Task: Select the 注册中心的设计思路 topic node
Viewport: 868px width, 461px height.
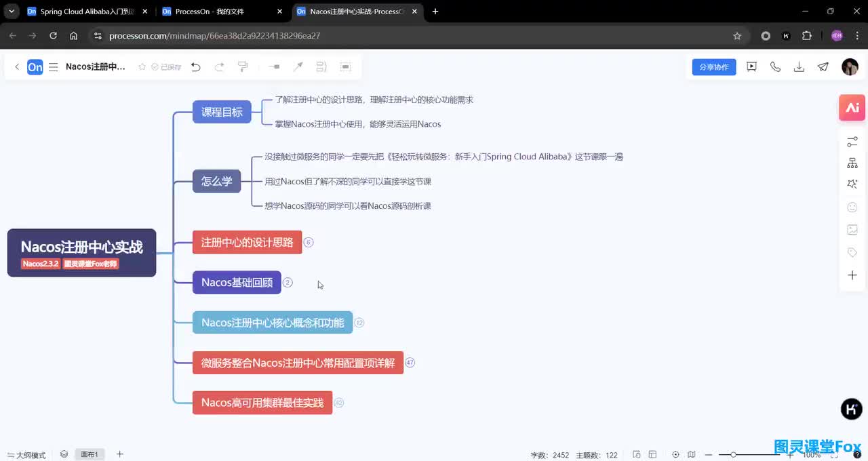Action: (x=247, y=242)
